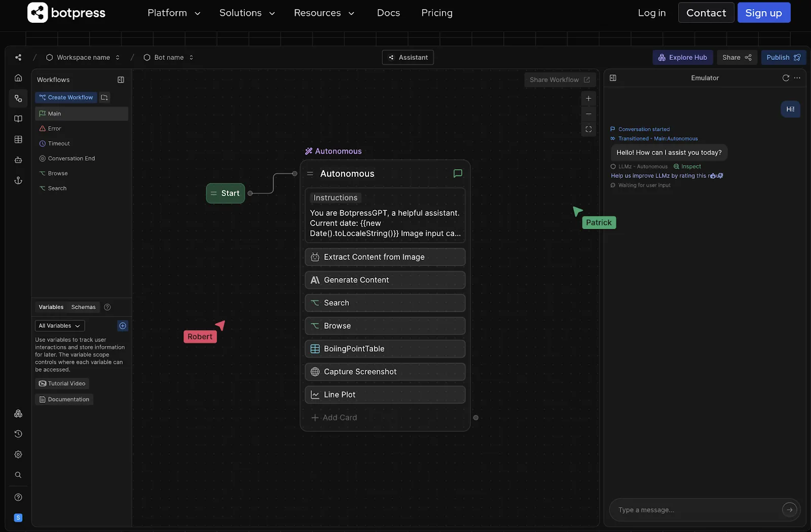Select the BoiingPointTable card
This screenshot has height=532, width=811.
pos(385,349)
